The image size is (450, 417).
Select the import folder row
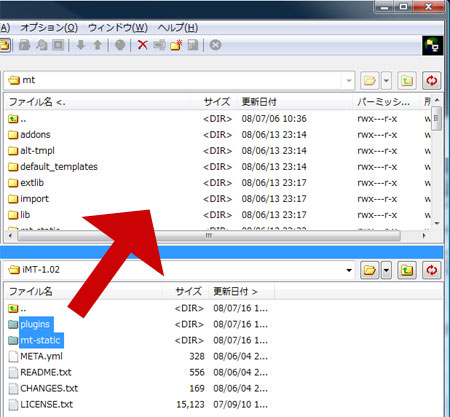pyautogui.click(x=218, y=199)
